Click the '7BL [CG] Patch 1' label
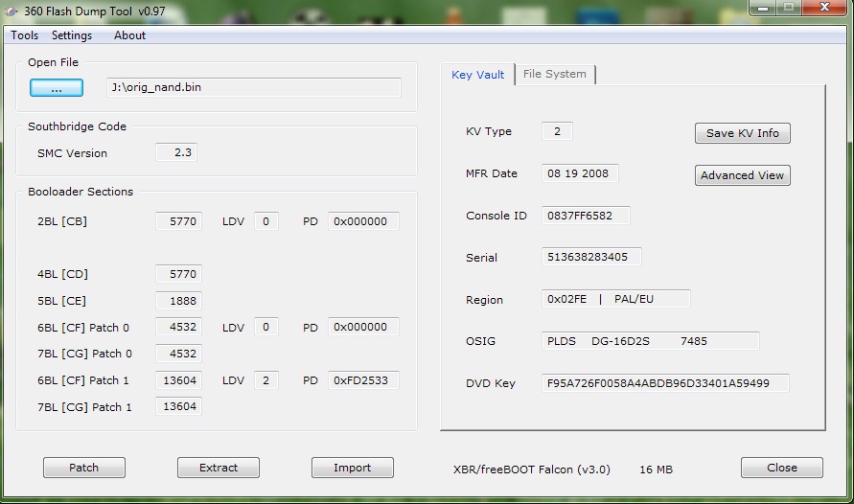 (84, 407)
